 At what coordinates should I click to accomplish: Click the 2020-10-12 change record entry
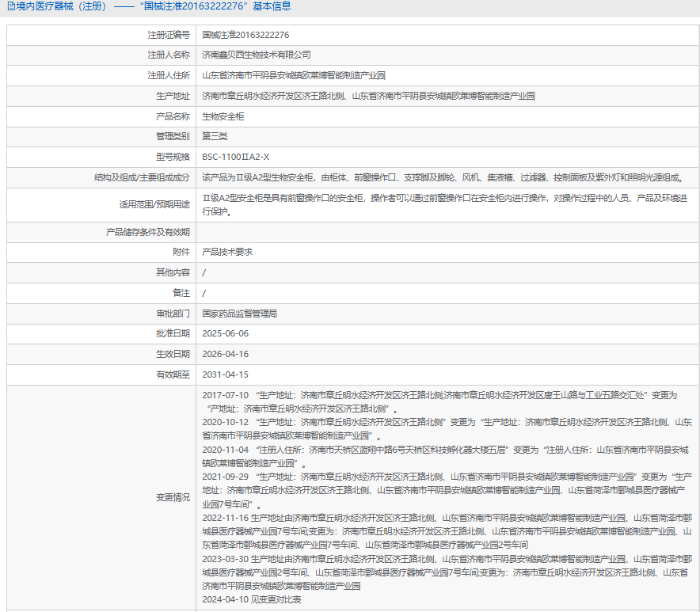click(x=447, y=429)
